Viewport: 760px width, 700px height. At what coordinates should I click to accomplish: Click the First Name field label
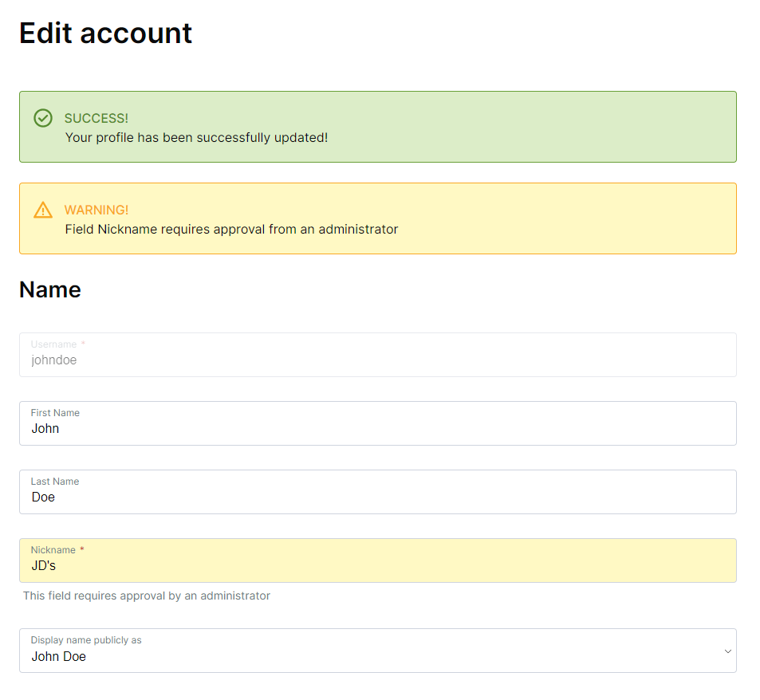tap(55, 413)
